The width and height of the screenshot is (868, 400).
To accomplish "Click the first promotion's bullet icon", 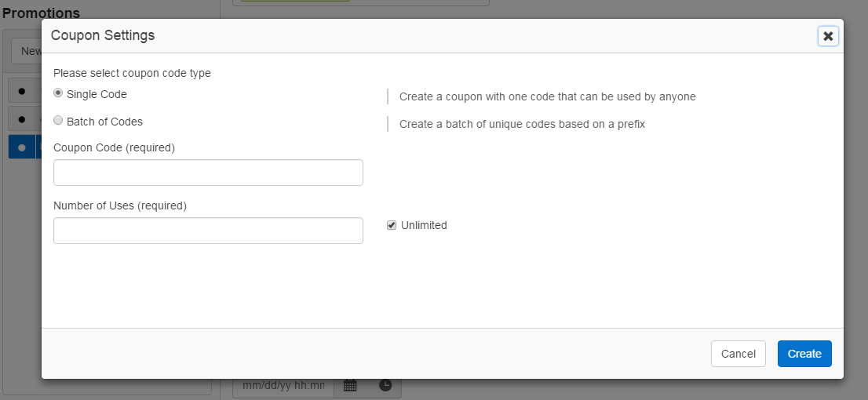I will pyautogui.click(x=21, y=91).
